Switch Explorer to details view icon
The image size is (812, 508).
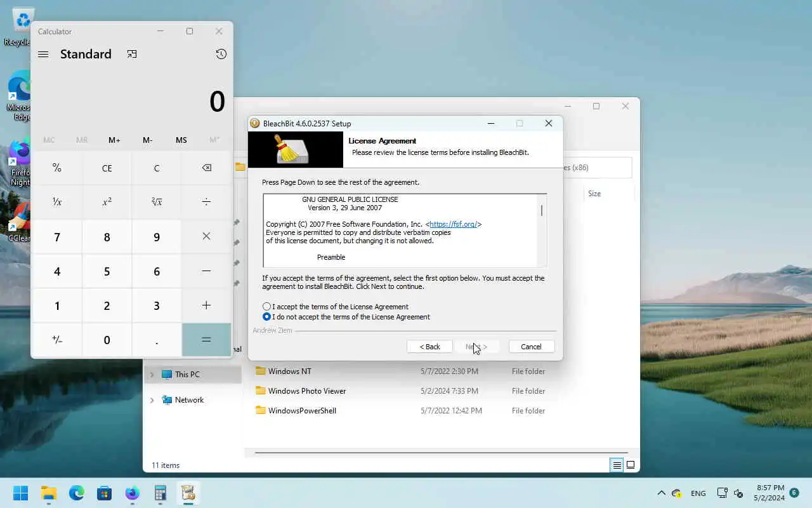click(617, 465)
